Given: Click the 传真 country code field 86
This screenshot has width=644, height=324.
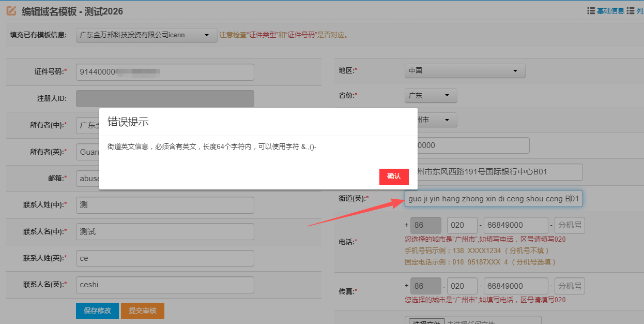Looking at the screenshot, I should point(426,286).
